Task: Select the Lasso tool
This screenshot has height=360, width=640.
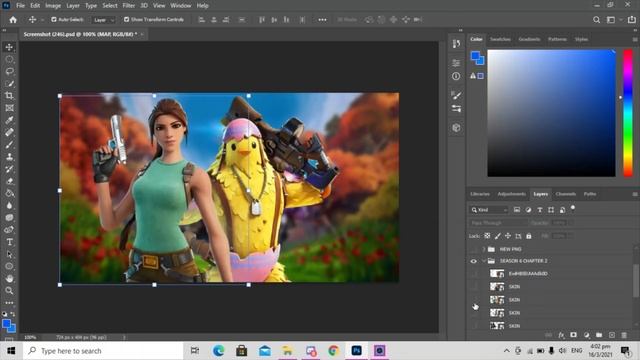Action: coord(9,71)
